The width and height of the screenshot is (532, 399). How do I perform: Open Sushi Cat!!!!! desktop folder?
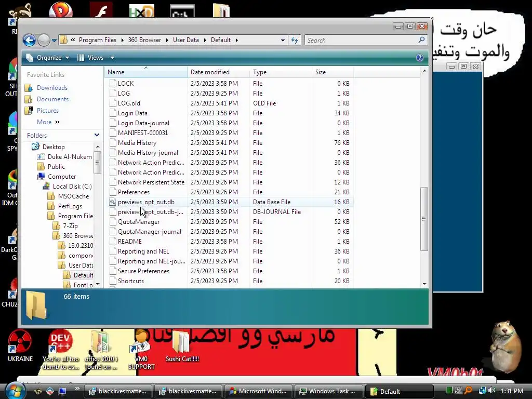pyautogui.click(x=182, y=346)
